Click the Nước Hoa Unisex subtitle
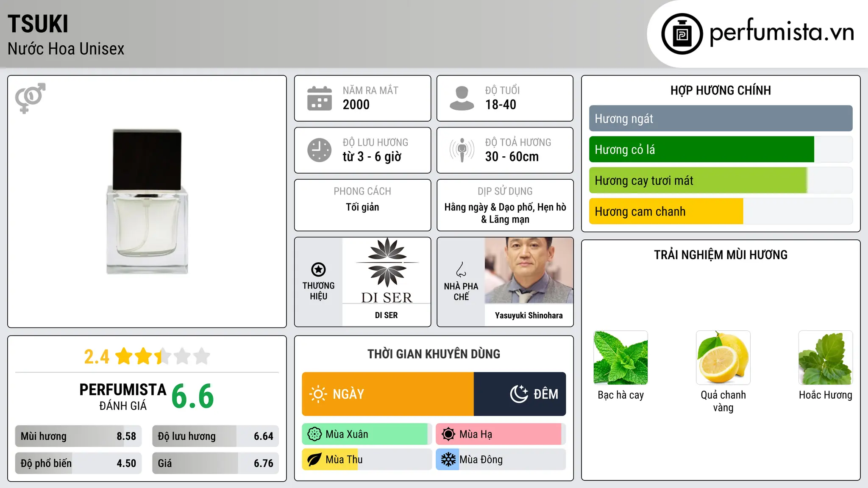This screenshot has width=868, height=488. click(66, 49)
